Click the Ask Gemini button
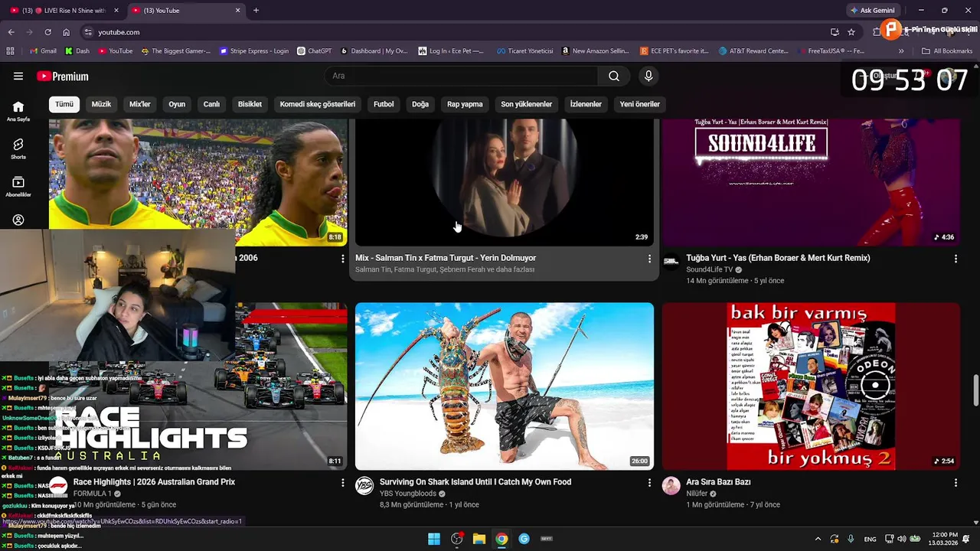Image resolution: width=980 pixels, height=551 pixels. point(872,10)
